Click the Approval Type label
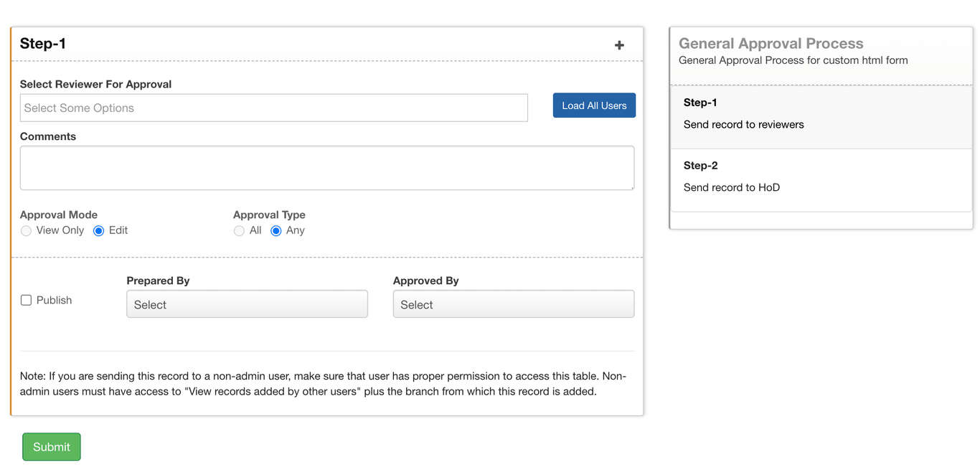The height and width of the screenshot is (475, 980). 269,215
